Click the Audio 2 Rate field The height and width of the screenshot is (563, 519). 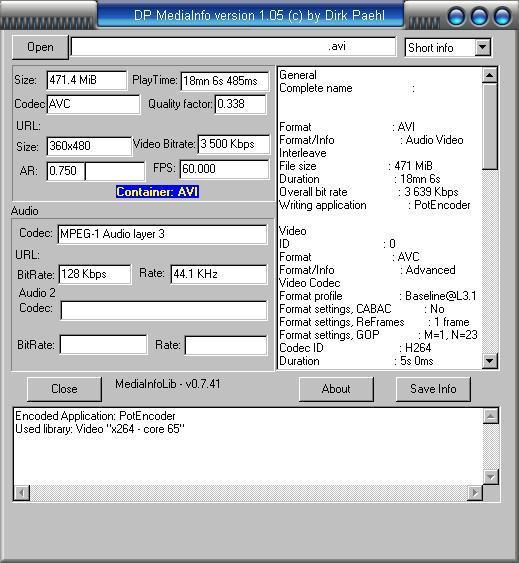coord(226,345)
